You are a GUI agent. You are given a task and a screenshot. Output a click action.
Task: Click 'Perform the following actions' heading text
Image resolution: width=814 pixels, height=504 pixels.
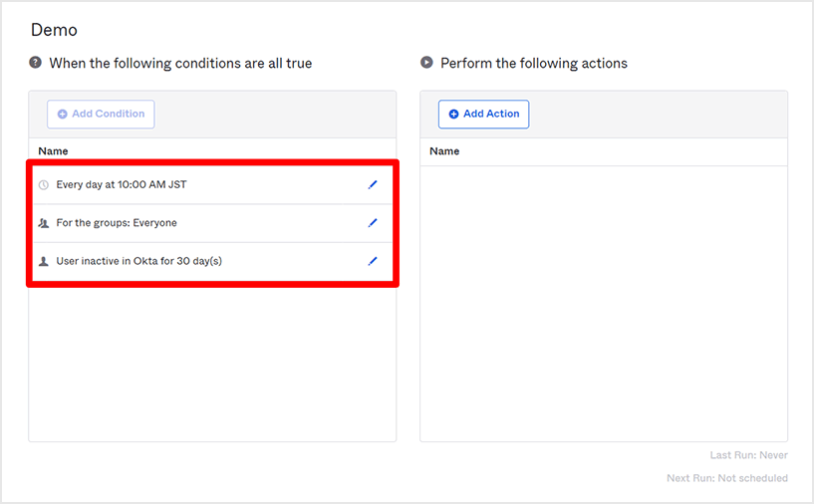[533, 63]
